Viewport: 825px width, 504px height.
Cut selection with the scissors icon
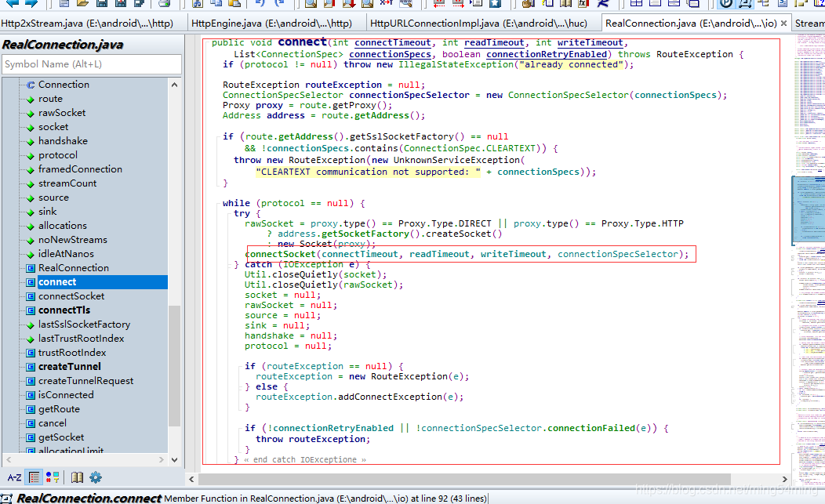tap(198, 3)
